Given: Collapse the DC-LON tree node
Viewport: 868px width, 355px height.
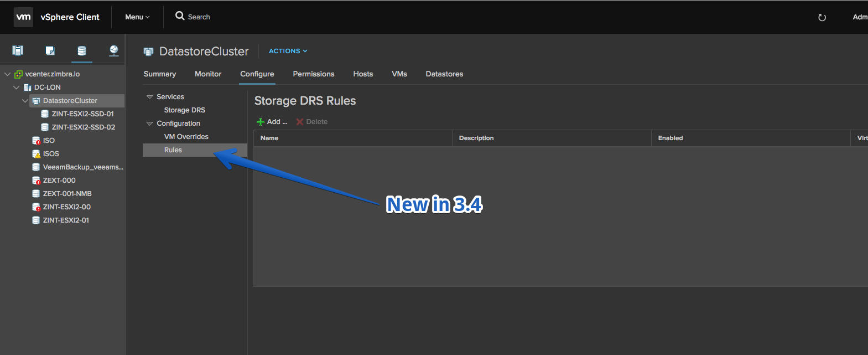Looking at the screenshot, I should tap(16, 88).
